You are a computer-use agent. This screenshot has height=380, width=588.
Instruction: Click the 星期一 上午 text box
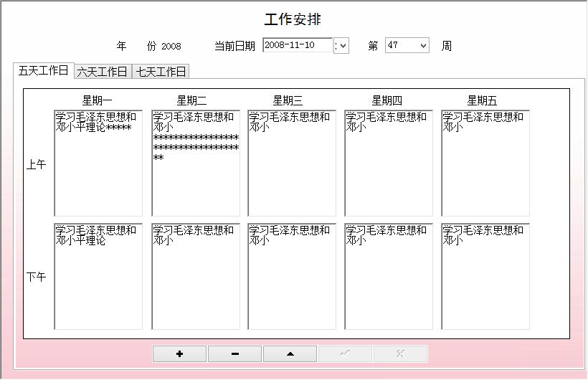[x=98, y=163]
